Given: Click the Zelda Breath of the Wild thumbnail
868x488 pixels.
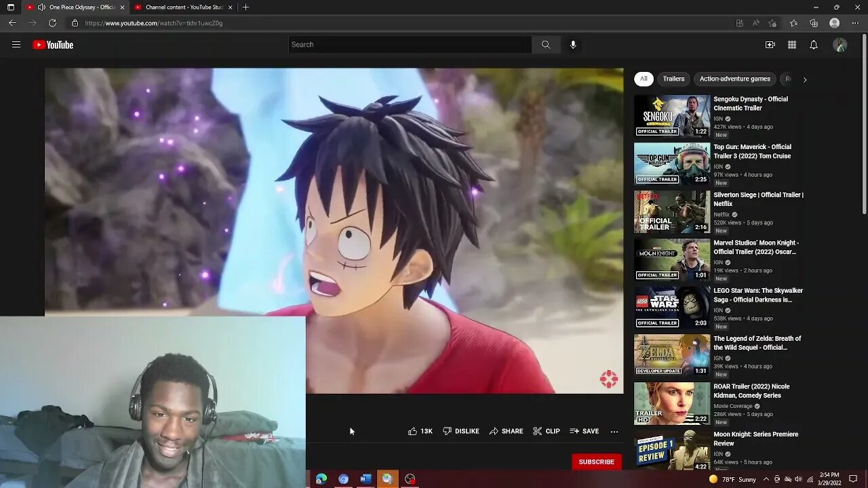Looking at the screenshot, I should pyautogui.click(x=672, y=356).
